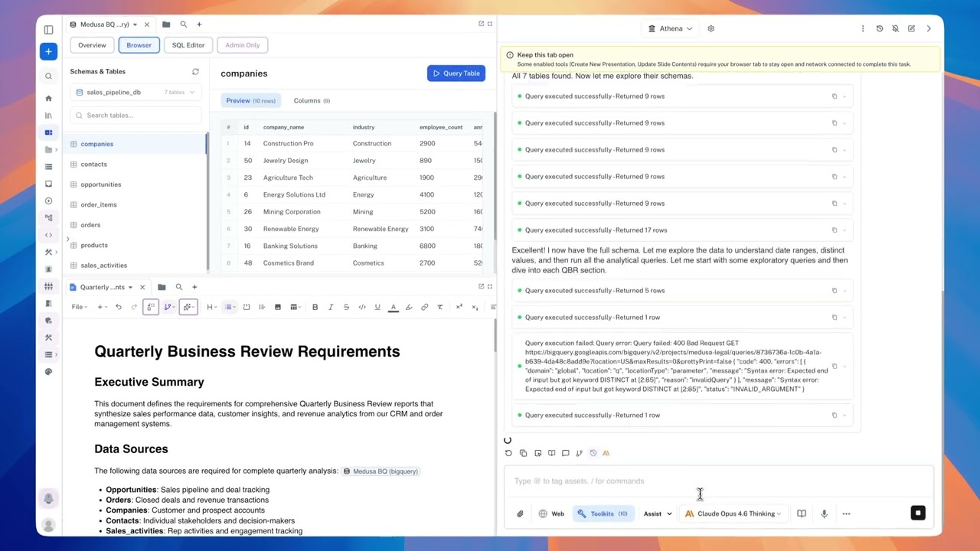Close the Quarterly document tab
The image size is (980, 551).
pos(142,287)
